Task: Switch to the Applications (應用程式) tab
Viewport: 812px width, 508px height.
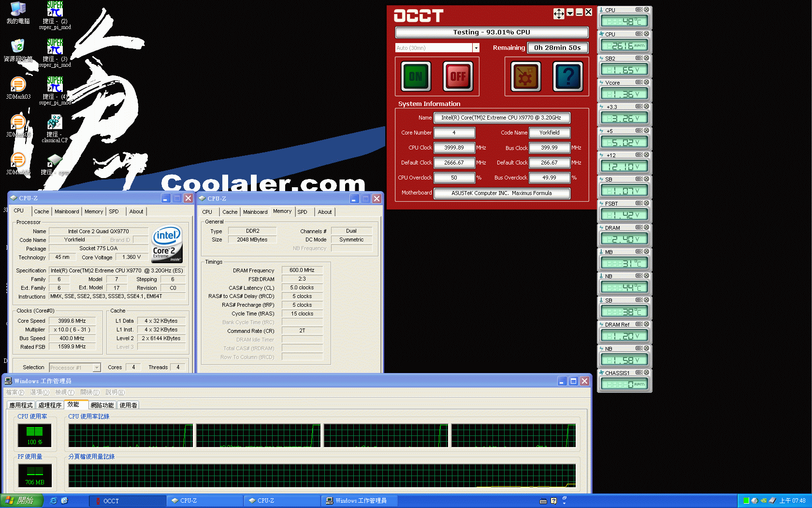Action: coord(21,405)
